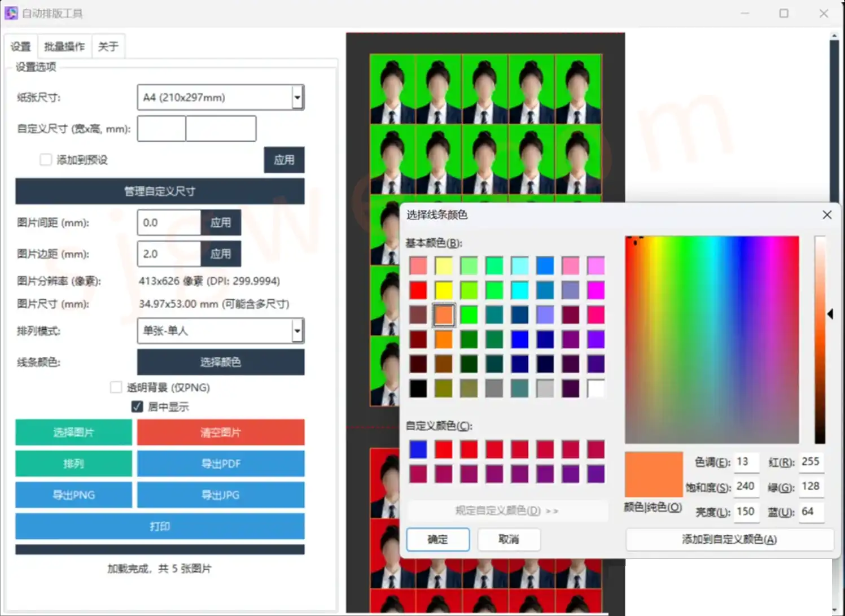Image resolution: width=845 pixels, height=616 pixels.
Task: Select the 设置 tab
Action: click(x=21, y=46)
